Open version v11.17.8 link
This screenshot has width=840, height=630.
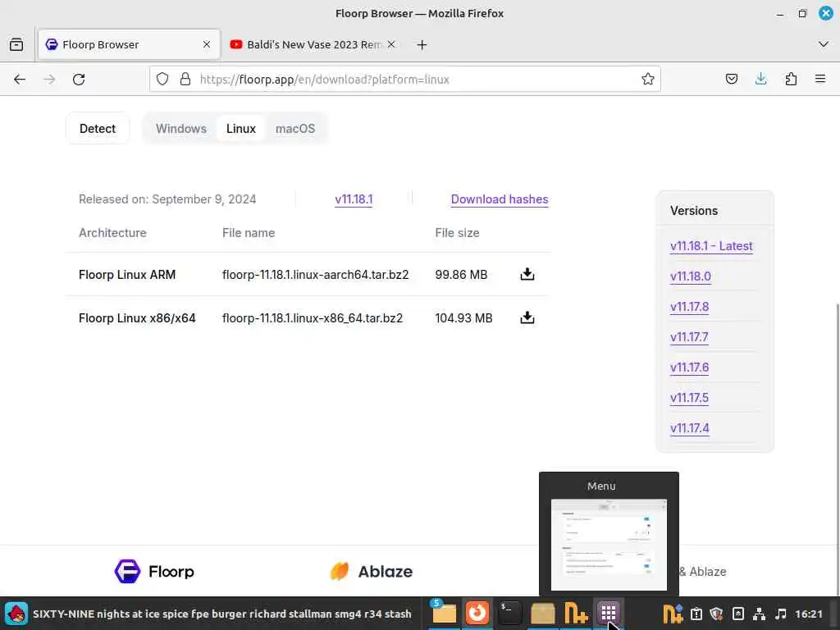[689, 307]
